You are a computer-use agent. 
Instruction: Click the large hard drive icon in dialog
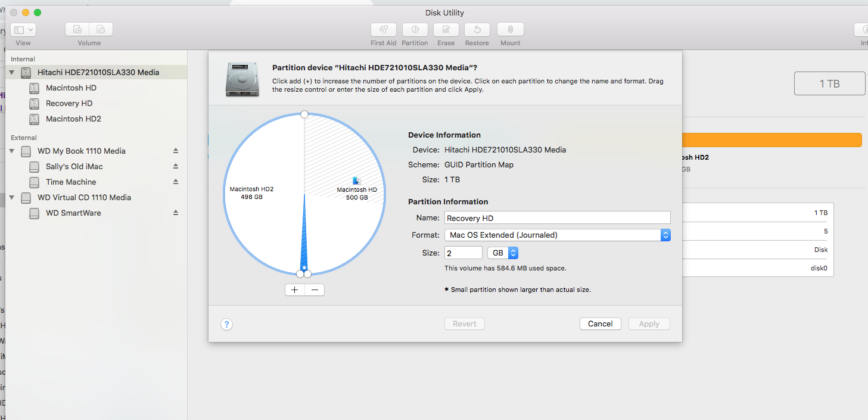click(x=242, y=79)
